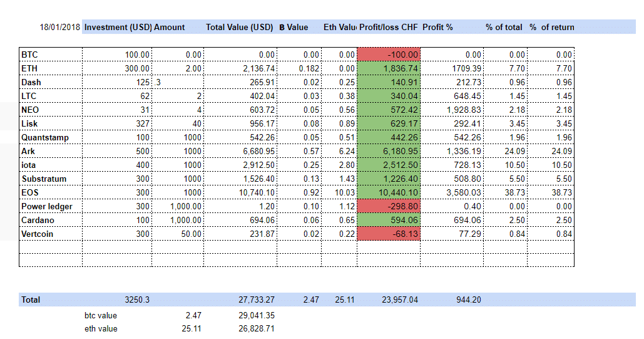Select the red -298.80 Power ledger cell

click(389, 206)
